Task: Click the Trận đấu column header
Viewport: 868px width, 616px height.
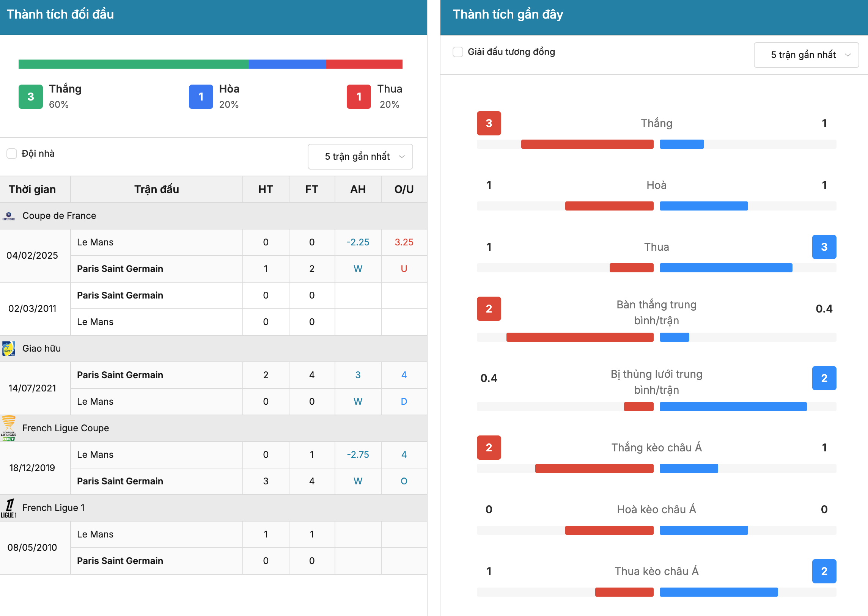Action: tap(157, 189)
